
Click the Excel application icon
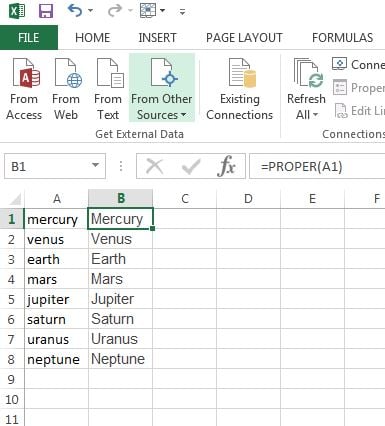click(x=17, y=11)
